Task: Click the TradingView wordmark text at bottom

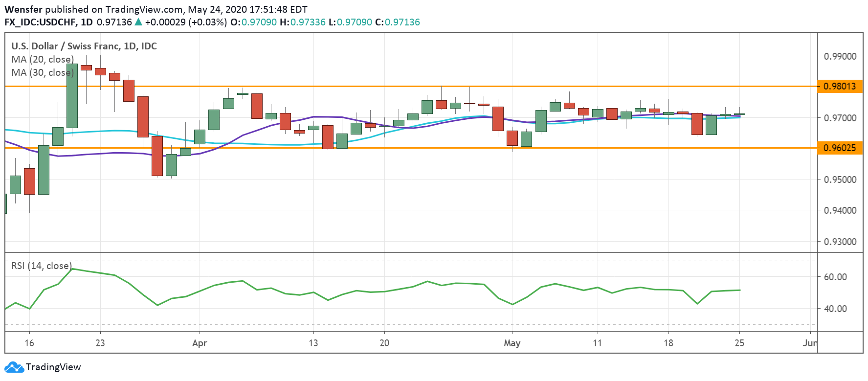Action: [x=53, y=367]
